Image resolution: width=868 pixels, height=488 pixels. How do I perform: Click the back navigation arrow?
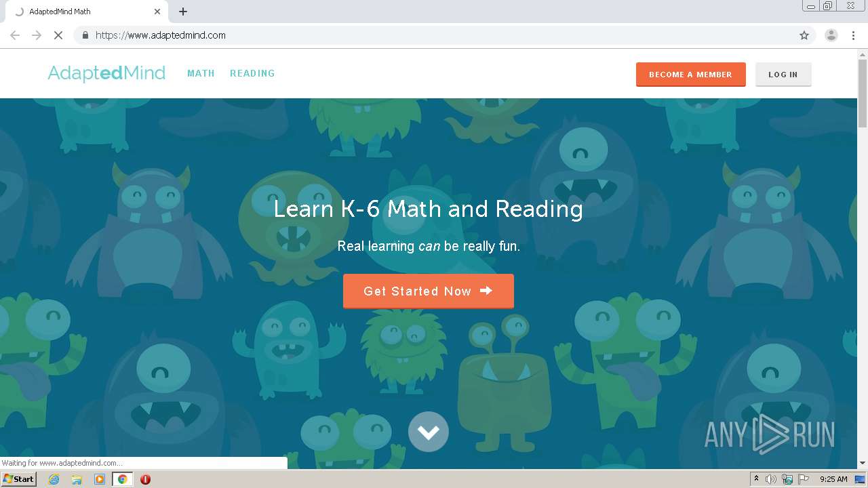click(15, 35)
